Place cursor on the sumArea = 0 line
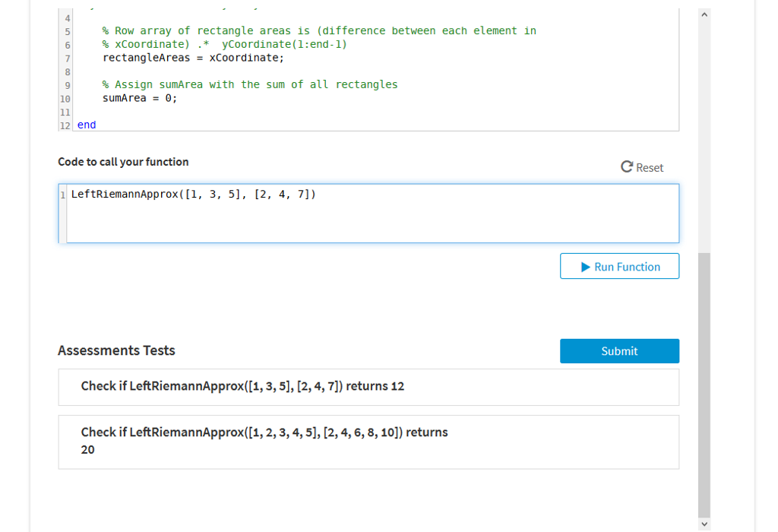 tap(140, 98)
